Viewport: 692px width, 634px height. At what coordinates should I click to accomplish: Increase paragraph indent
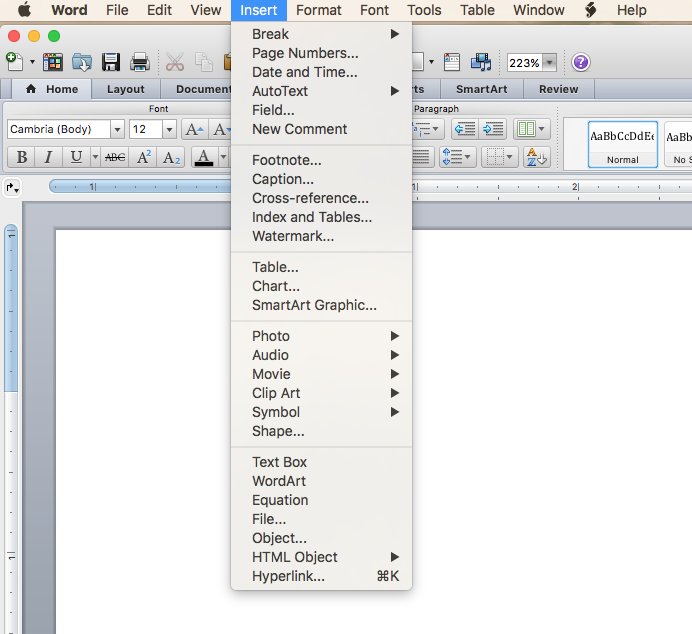click(493, 129)
